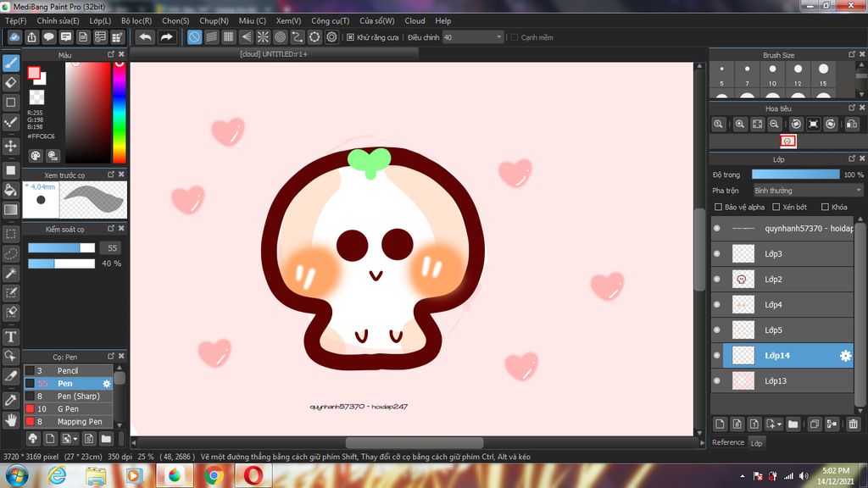Choose the Gradient tool

(x=11, y=210)
